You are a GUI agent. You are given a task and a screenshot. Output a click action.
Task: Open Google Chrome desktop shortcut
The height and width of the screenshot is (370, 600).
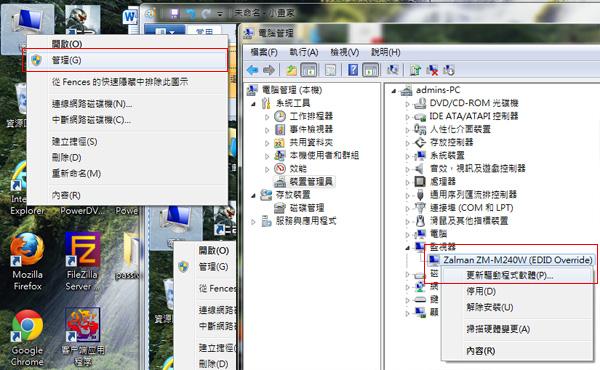pyautogui.click(x=27, y=338)
